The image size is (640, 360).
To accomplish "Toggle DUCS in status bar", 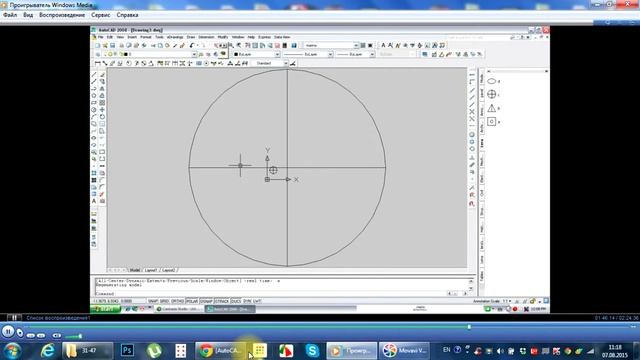I will pyautogui.click(x=236, y=301).
